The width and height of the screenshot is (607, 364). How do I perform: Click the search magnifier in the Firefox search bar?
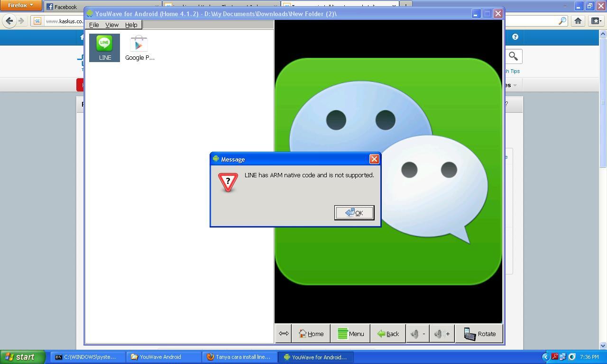tap(562, 21)
